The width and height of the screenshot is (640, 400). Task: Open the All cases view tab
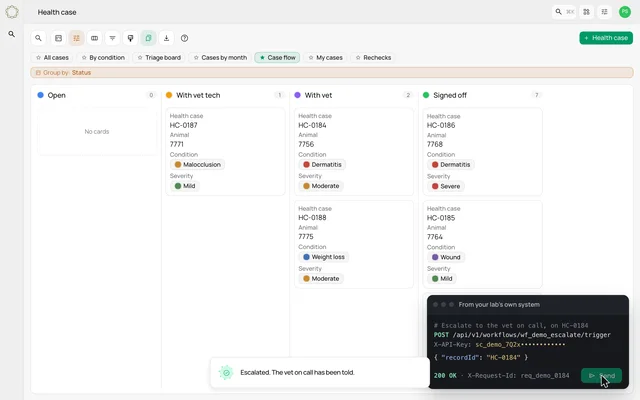[x=52, y=58]
